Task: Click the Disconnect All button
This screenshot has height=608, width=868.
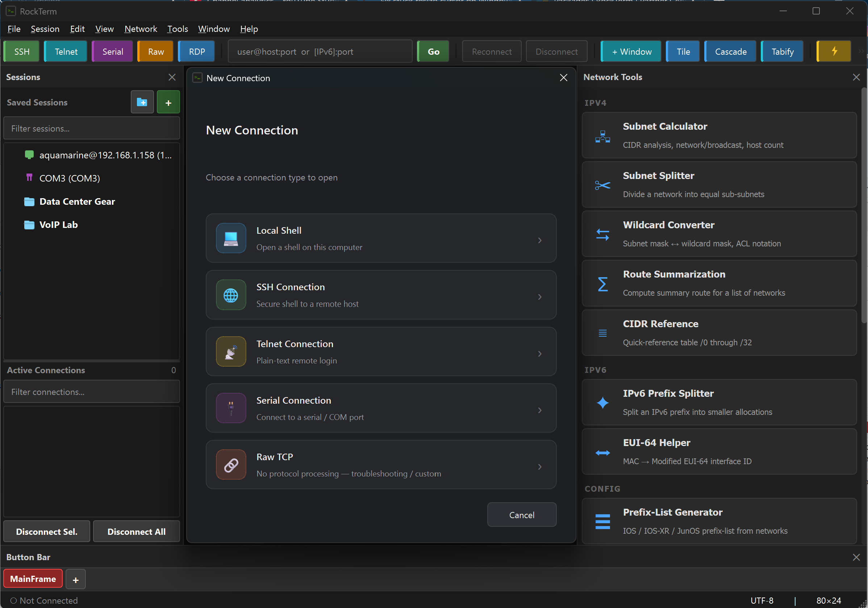Action: coord(136,531)
